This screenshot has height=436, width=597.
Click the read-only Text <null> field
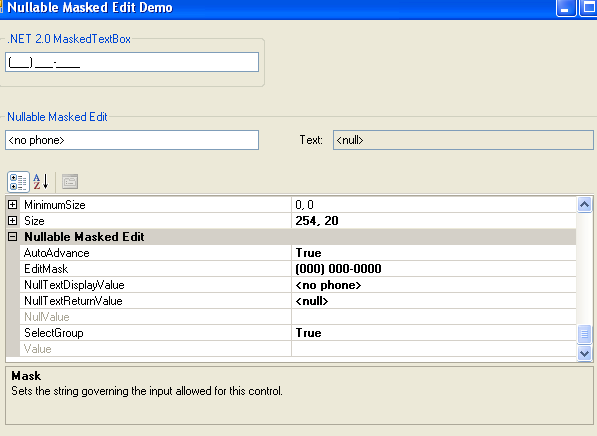[463, 140]
